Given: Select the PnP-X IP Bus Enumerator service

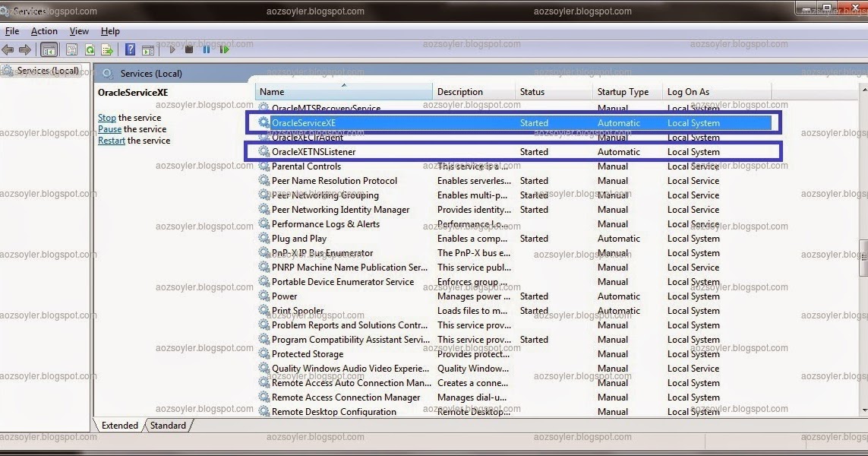Looking at the screenshot, I should pyautogui.click(x=322, y=252).
